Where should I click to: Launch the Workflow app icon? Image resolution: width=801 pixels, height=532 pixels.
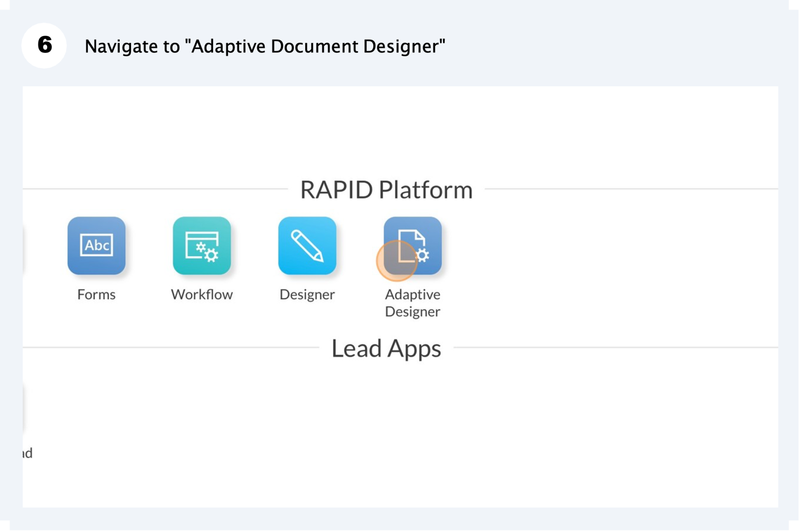tap(202, 246)
